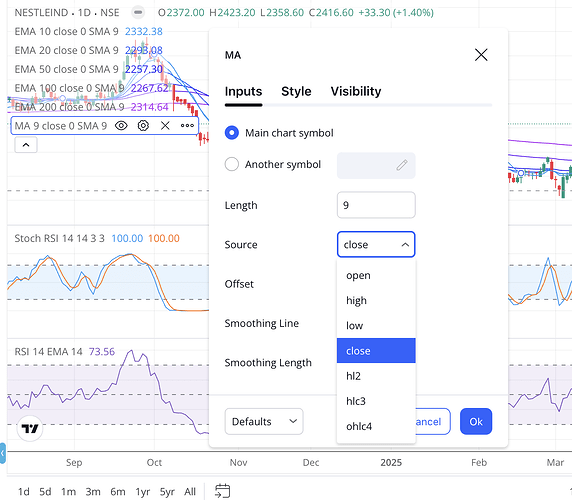The width and height of the screenshot is (572, 500).
Task: Choose low from Source list
Action: (376, 326)
